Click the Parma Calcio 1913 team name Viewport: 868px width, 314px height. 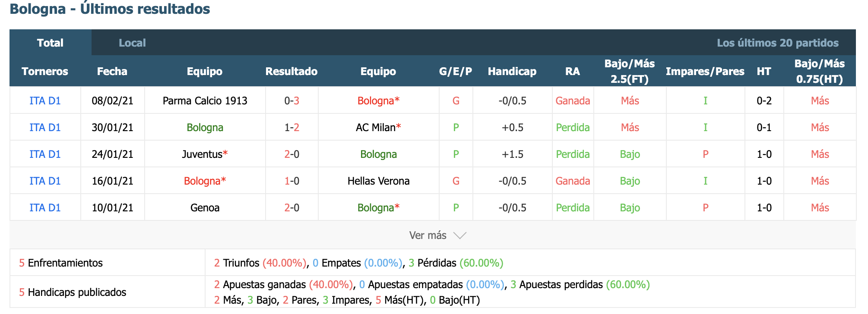pyautogui.click(x=205, y=100)
